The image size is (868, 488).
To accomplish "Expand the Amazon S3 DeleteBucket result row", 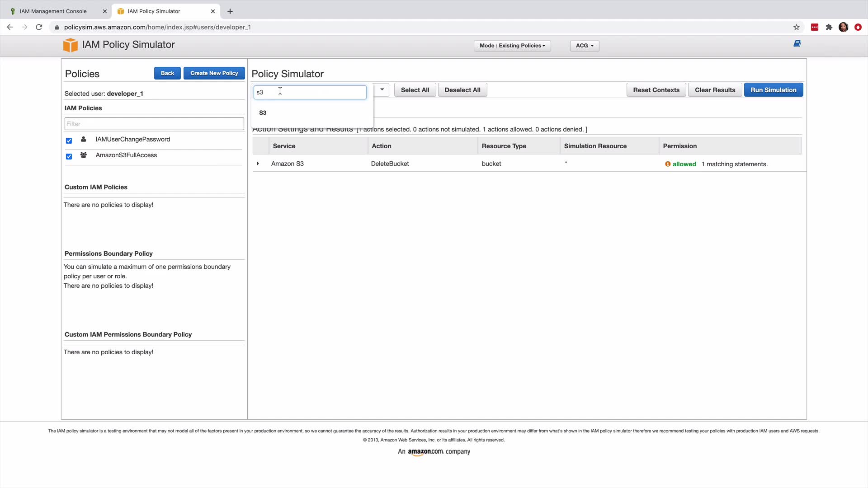I will 258,164.
